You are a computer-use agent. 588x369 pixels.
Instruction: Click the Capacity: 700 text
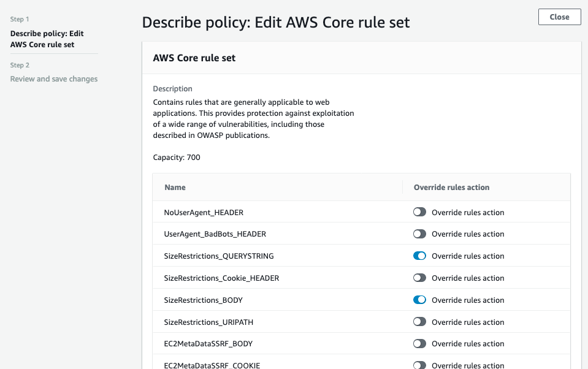point(177,158)
